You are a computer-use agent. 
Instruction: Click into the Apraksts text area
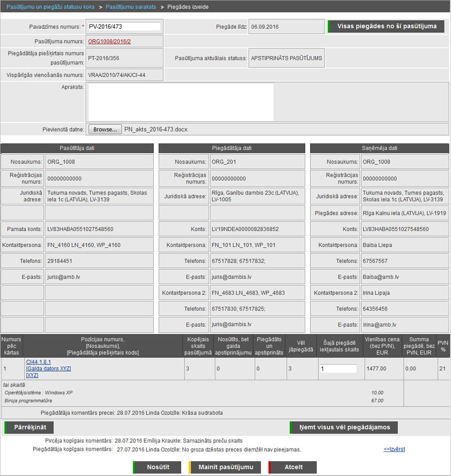(x=180, y=102)
